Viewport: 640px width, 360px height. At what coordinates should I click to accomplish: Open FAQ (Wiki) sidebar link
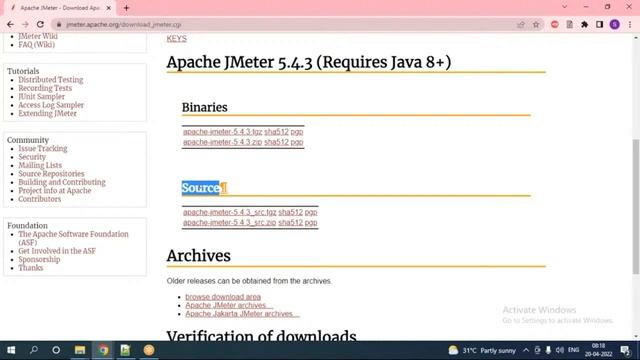click(36, 45)
